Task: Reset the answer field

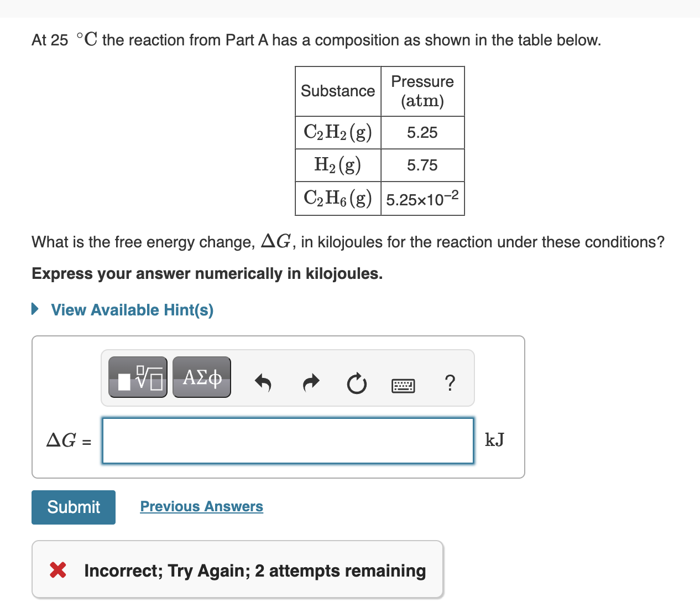Action: 357,383
